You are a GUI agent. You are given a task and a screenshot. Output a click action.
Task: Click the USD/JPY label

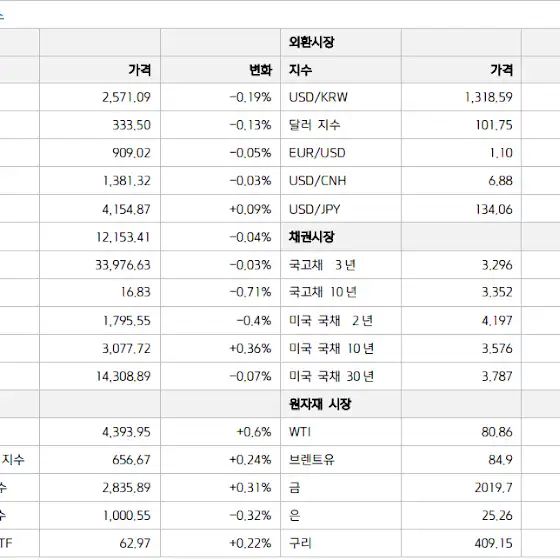pos(314,209)
